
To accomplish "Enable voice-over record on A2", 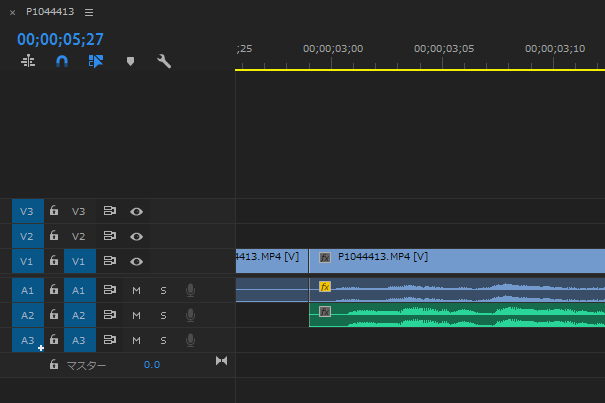I will click(x=190, y=315).
